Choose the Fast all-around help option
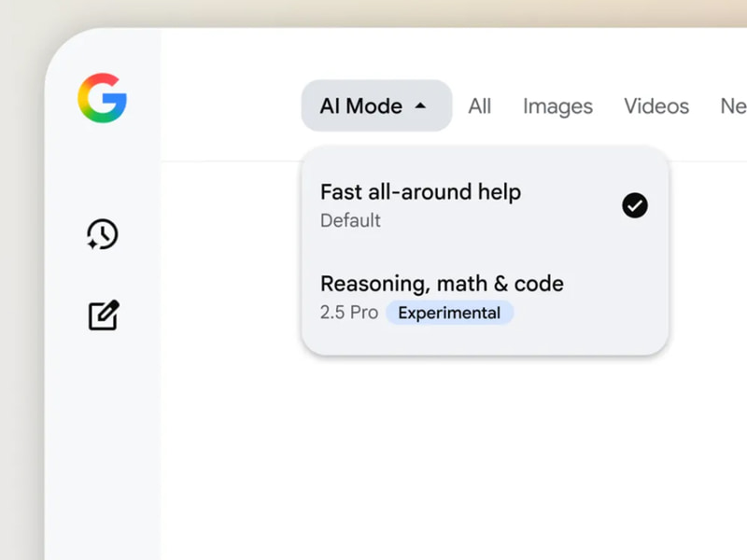Viewport: 747px width, 560px height. 420,192
